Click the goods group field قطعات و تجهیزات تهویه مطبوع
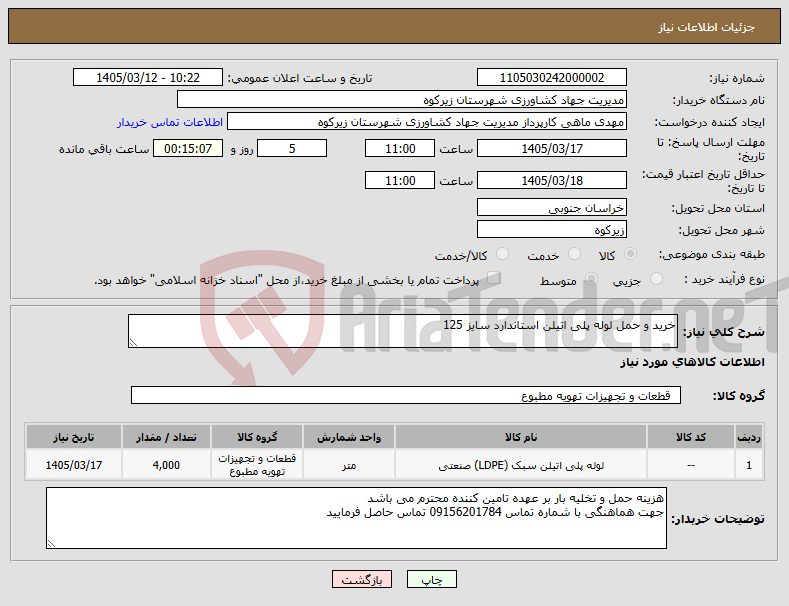 (x=406, y=396)
